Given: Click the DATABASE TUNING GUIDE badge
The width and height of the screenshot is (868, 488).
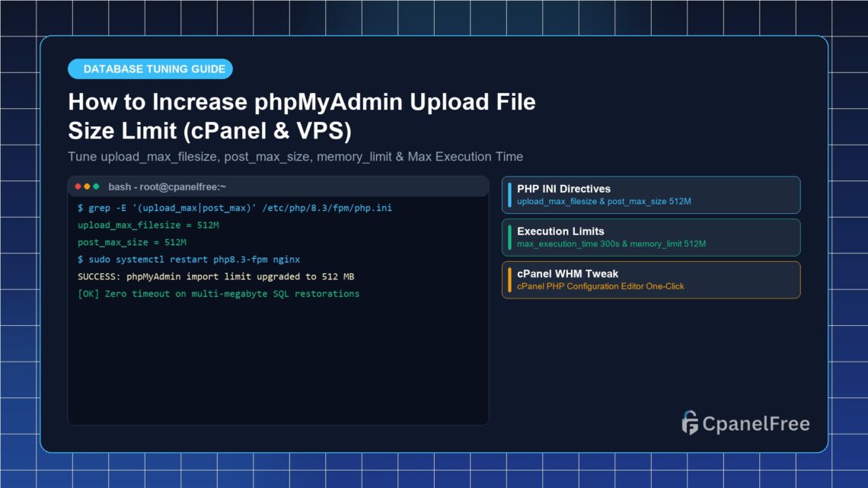Looking at the screenshot, I should click(150, 69).
